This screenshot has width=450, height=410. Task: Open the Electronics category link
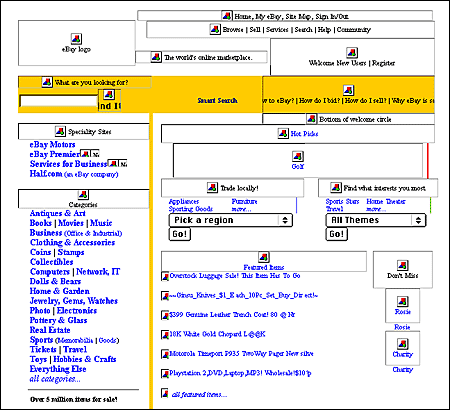[77, 310]
